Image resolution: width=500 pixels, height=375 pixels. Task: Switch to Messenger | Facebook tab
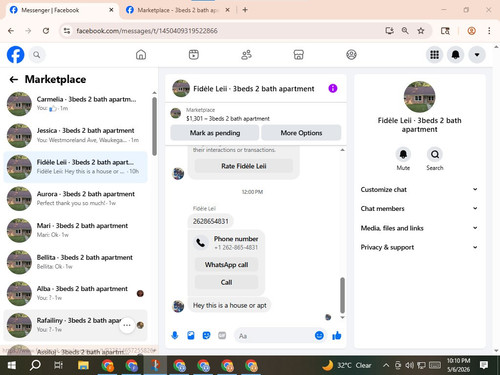click(62, 10)
